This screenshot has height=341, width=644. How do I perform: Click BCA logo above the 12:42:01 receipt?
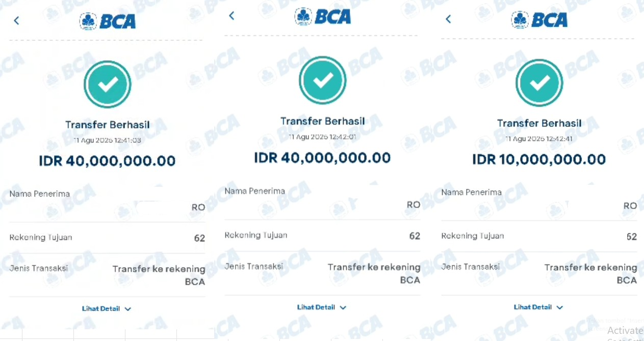323,16
